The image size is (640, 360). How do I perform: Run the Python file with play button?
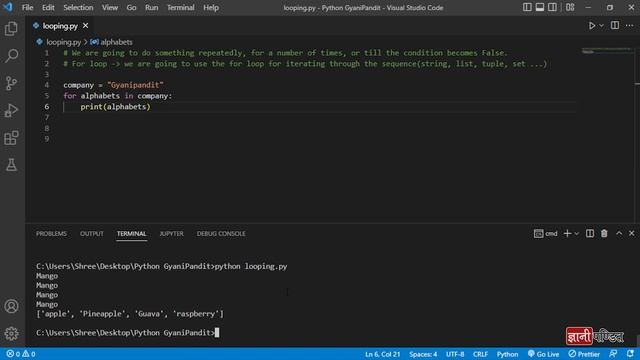coord(591,26)
